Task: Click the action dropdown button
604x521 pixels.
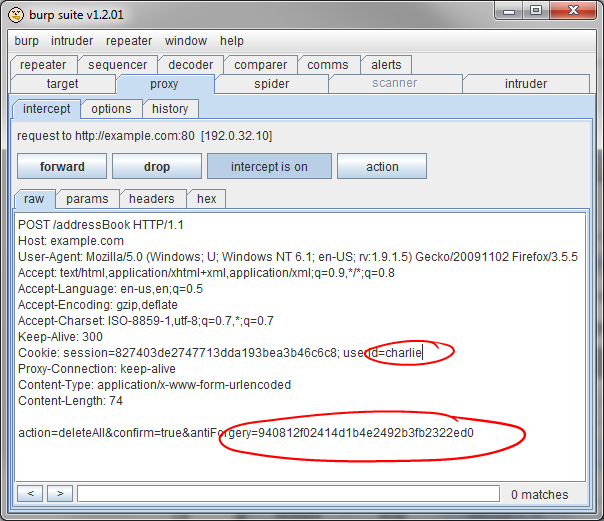Action: click(x=382, y=167)
